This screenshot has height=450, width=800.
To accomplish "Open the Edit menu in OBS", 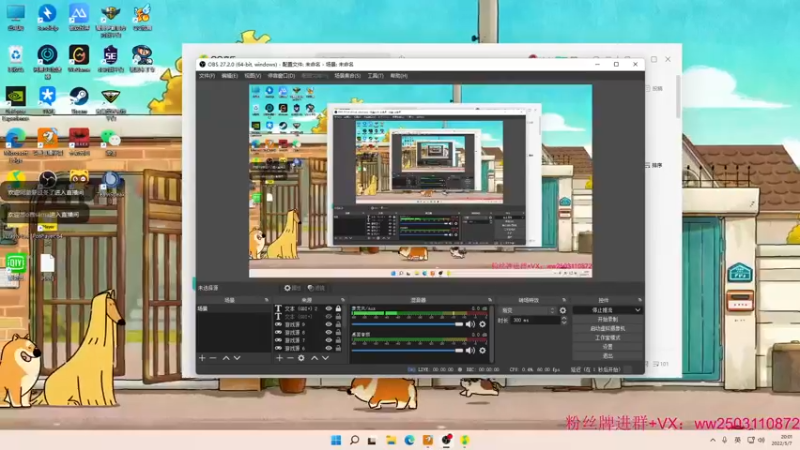I will click(230, 76).
